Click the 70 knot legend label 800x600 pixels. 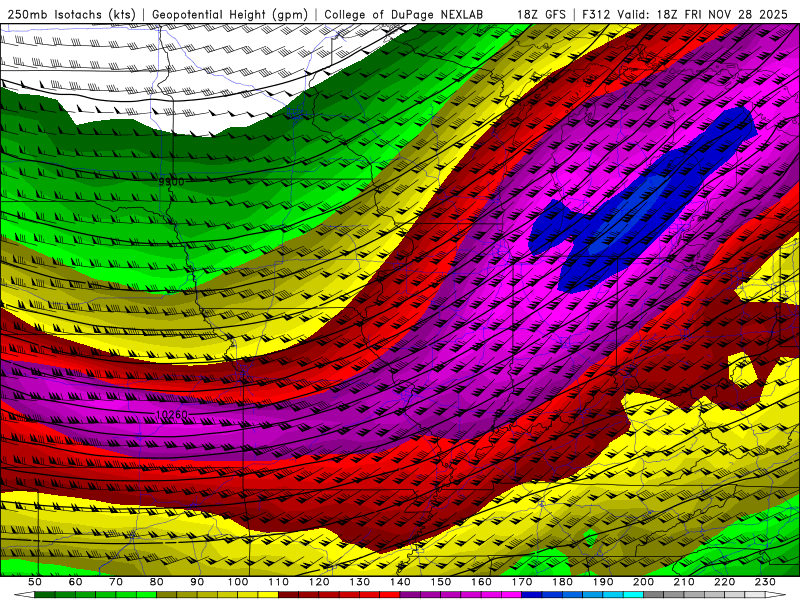click(116, 582)
